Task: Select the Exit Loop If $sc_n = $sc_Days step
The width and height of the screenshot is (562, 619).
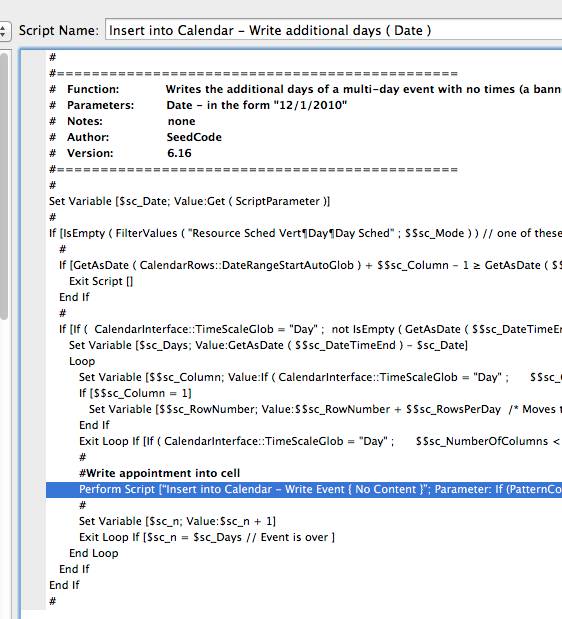Action: (x=207, y=537)
